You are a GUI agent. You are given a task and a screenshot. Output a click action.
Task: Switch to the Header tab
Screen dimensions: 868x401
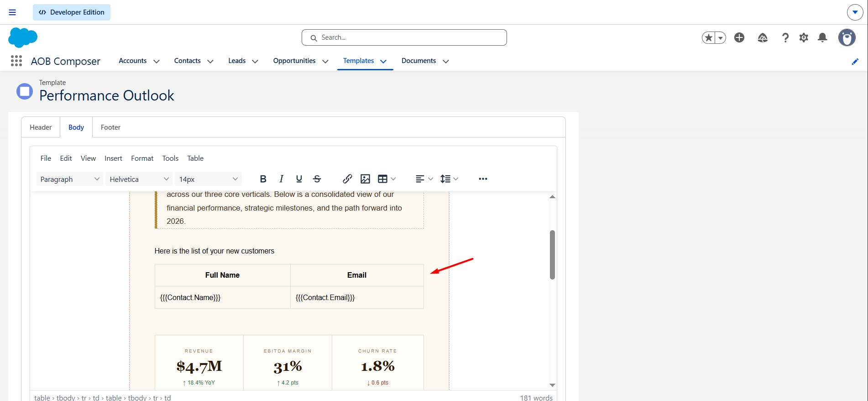point(41,127)
